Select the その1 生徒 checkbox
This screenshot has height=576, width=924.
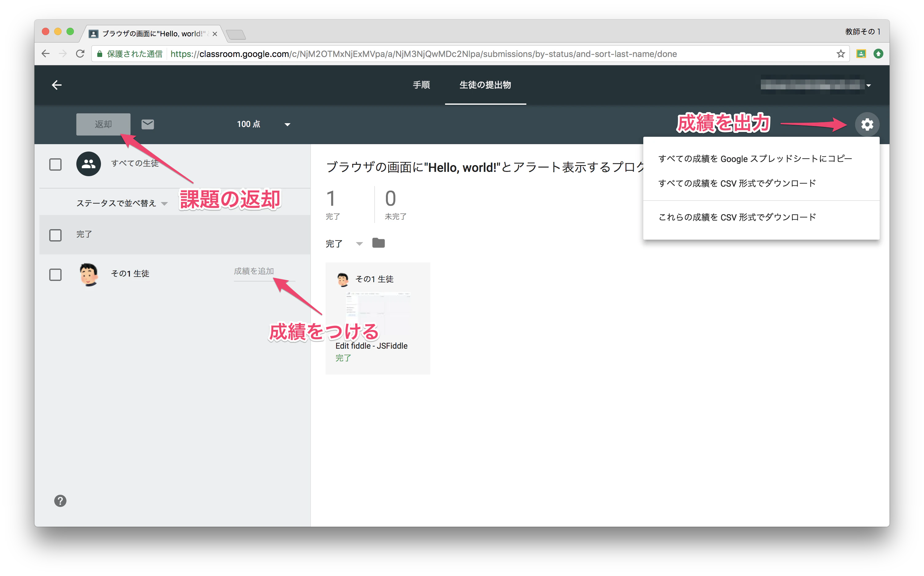56,274
